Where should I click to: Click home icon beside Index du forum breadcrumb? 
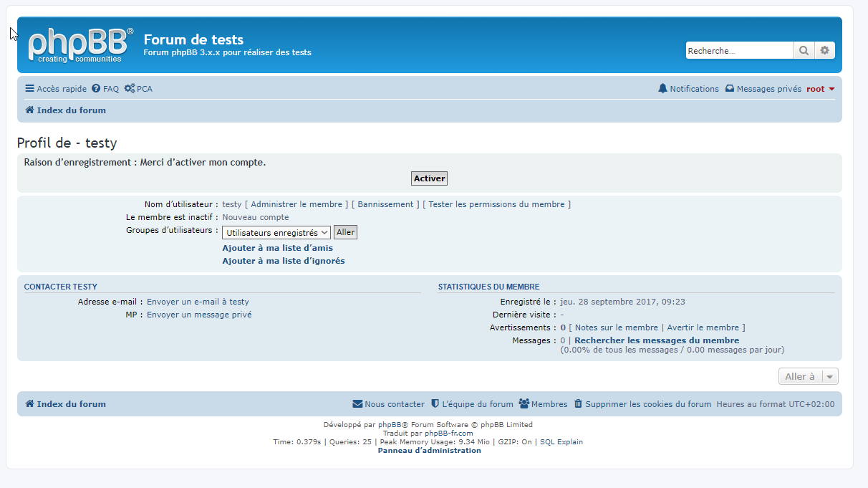[29, 110]
